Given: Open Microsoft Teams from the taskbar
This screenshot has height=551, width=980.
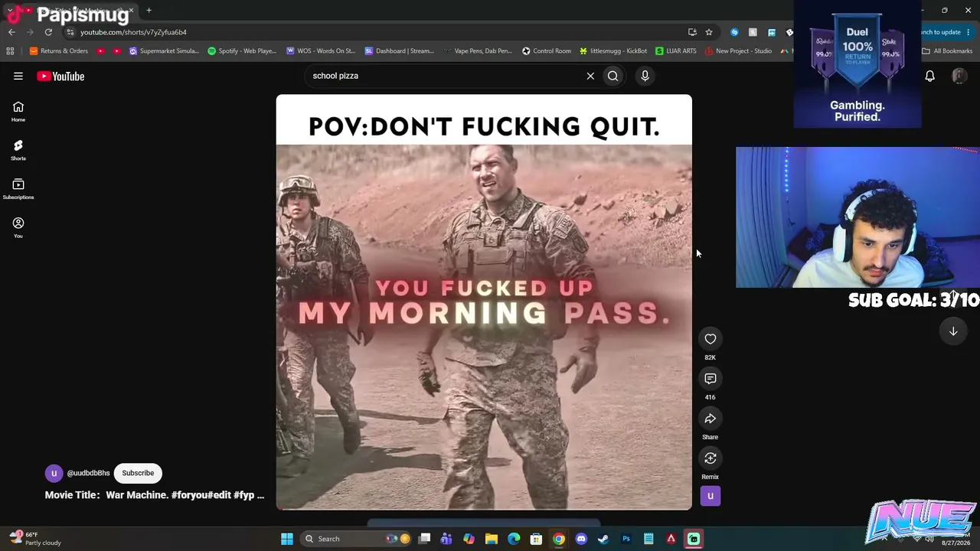Looking at the screenshot, I should point(446,539).
